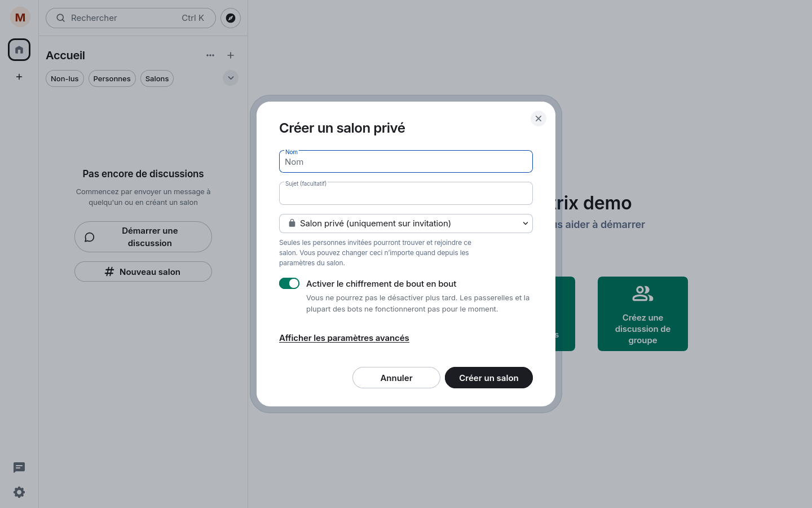Expand the room list filters chevron
This screenshot has height=508, width=812.
[x=231, y=78]
